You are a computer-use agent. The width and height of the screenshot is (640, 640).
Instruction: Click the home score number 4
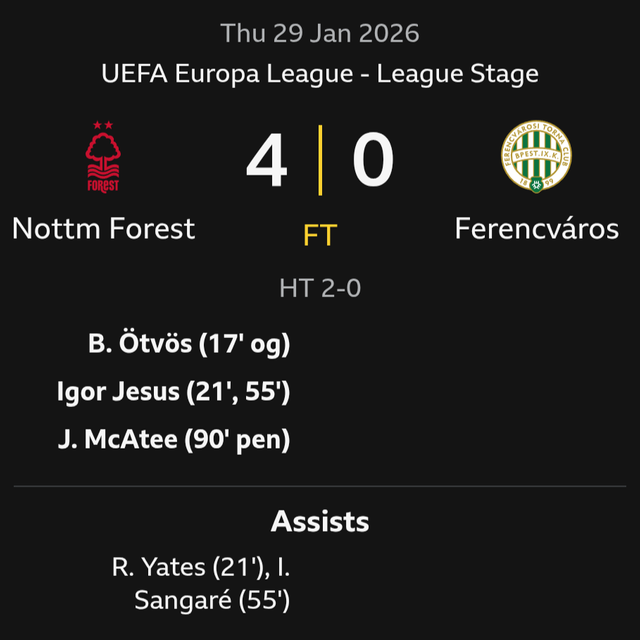(267, 160)
